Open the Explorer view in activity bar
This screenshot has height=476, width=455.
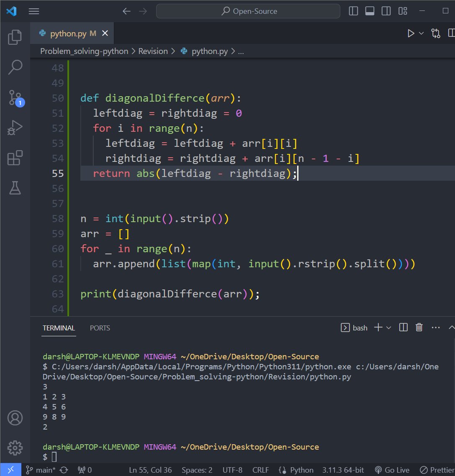(15, 37)
